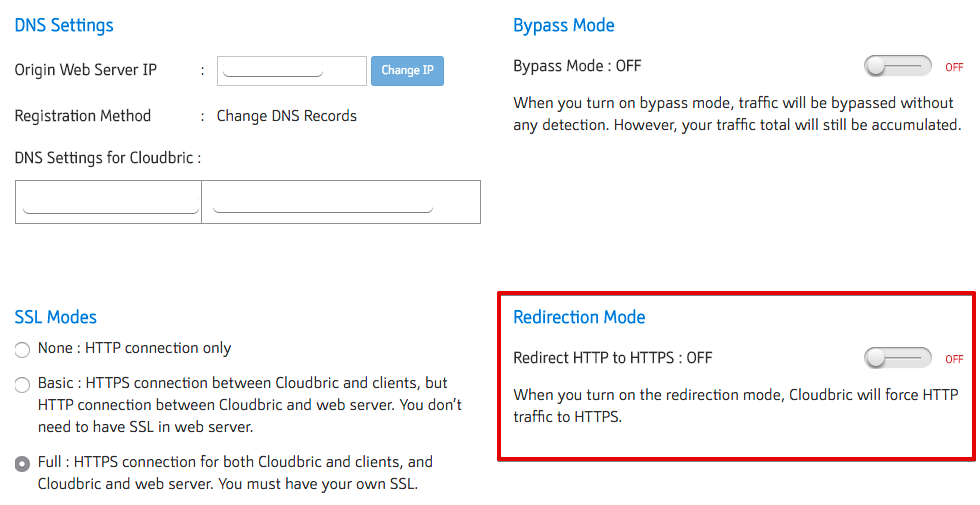Focus the Origin Web Server IP field

click(291, 71)
